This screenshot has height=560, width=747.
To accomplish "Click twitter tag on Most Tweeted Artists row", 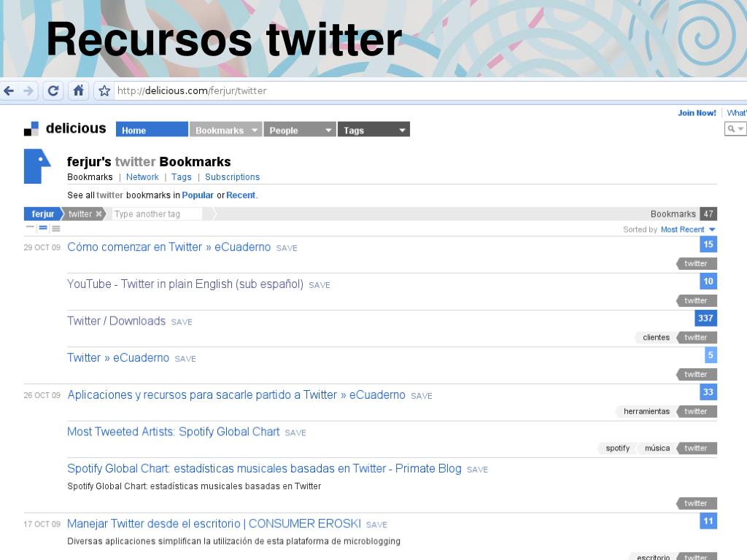I will (697, 448).
